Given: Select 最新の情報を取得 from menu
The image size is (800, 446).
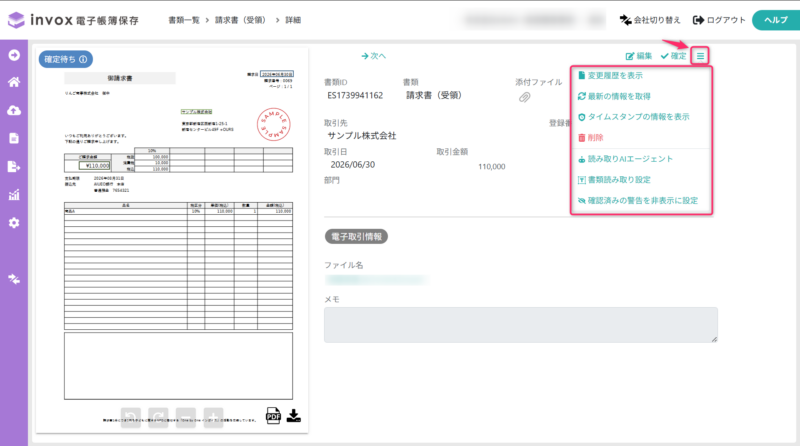Looking at the screenshot, I should 614,96.
